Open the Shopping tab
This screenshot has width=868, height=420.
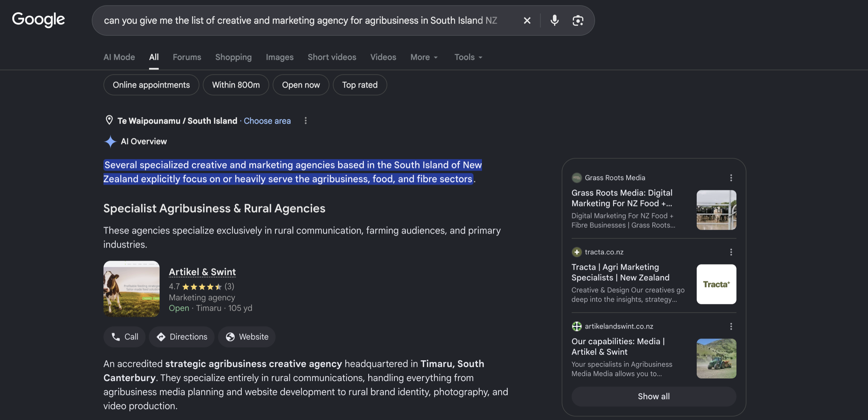(x=233, y=57)
